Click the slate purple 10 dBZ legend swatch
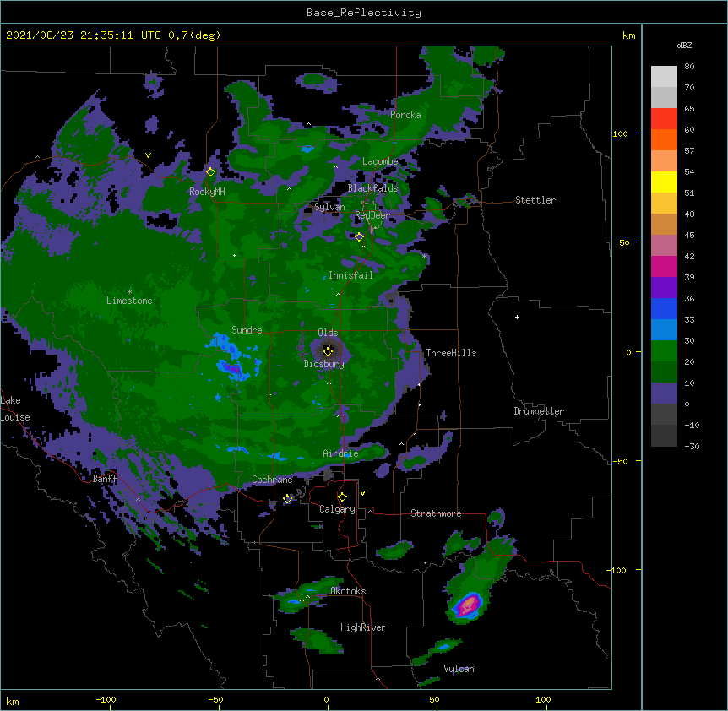The width and height of the screenshot is (728, 711). point(664,393)
